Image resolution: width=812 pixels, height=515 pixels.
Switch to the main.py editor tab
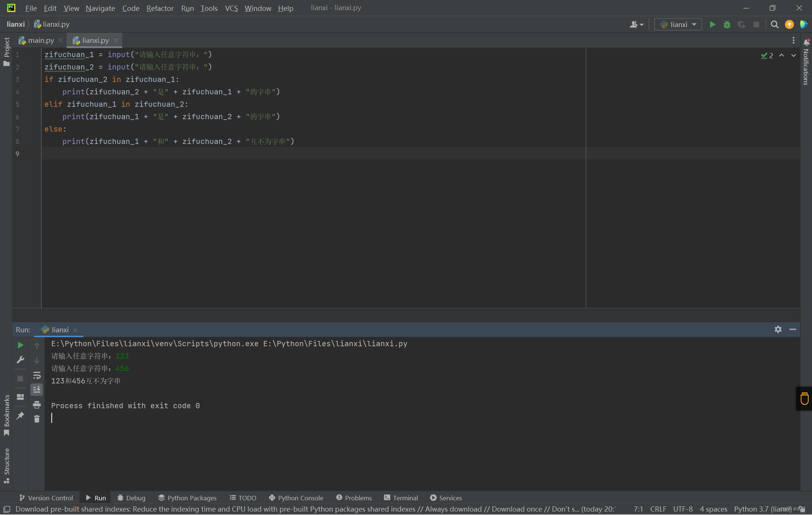tap(41, 40)
